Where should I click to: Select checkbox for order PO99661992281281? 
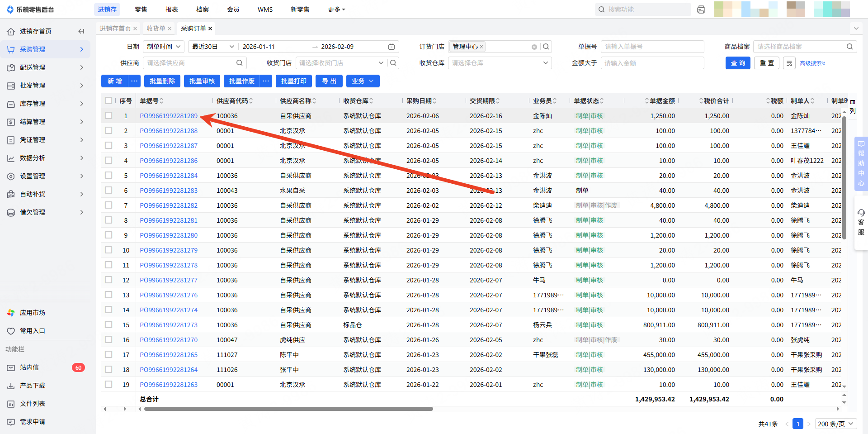click(108, 220)
